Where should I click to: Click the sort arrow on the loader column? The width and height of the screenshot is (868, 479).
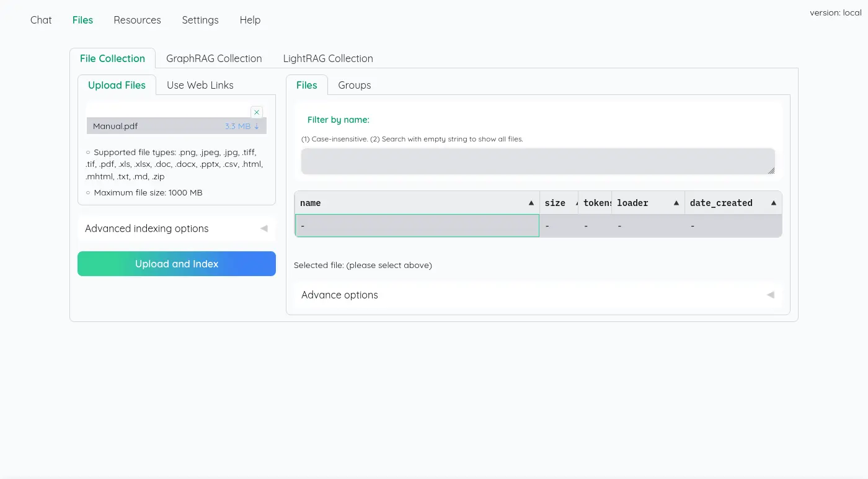676,204
